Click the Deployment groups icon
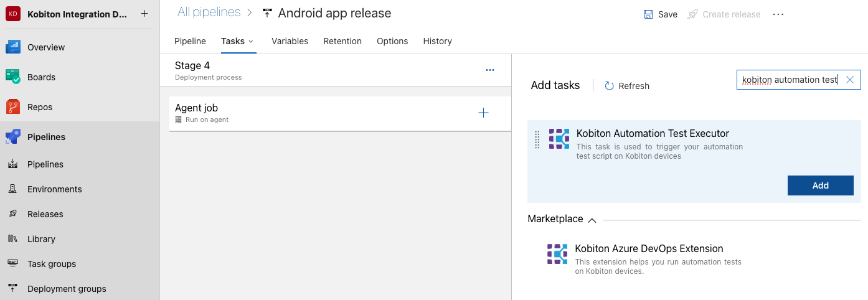Image resolution: width=868 pixels, height=300 pixels. [x=12, y=289]
